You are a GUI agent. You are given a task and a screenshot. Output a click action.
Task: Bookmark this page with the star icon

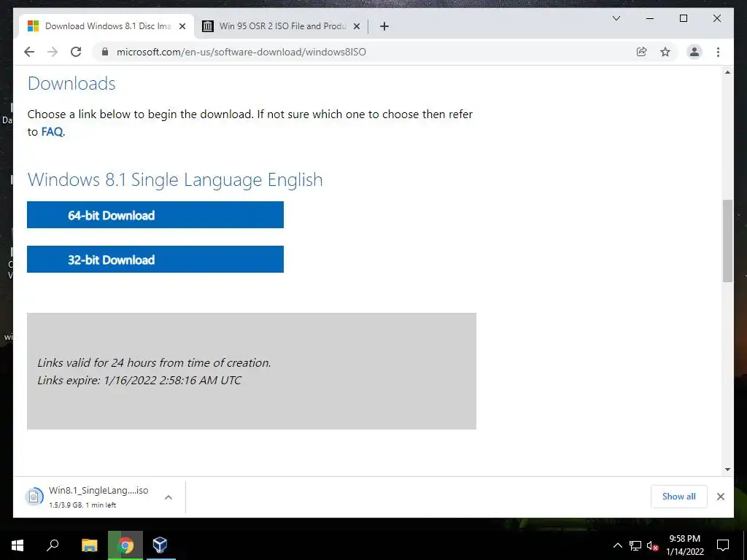[665, 52]
